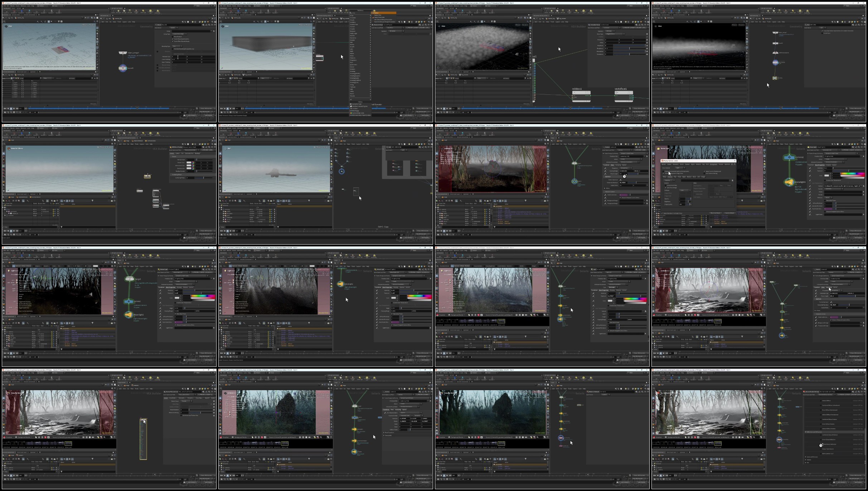Select the merge1 node in the Light tool frame
This screenshot has width=868, height=491.
[130, 279]
